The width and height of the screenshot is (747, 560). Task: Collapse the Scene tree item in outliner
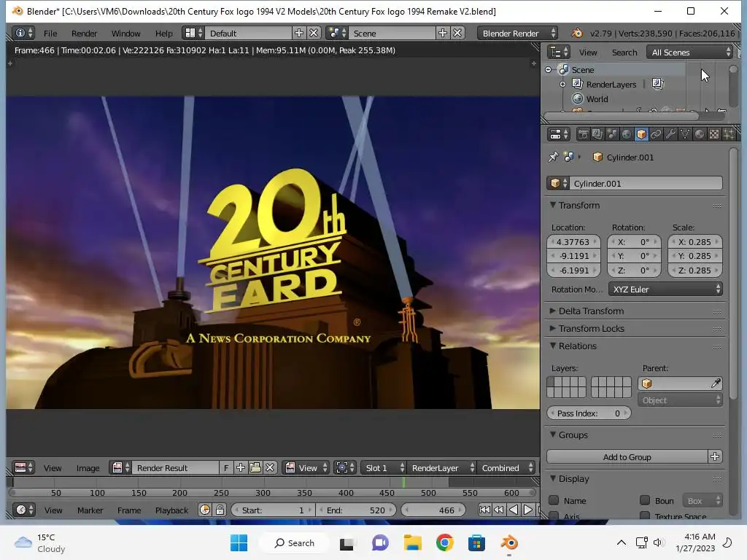pyautogui.click(x=549, y=69)
